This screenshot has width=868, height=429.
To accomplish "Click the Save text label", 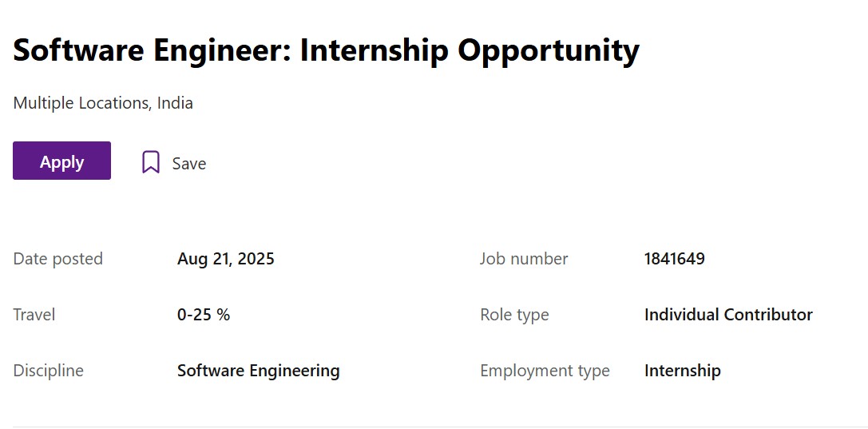I will click(x=189, y=164).
